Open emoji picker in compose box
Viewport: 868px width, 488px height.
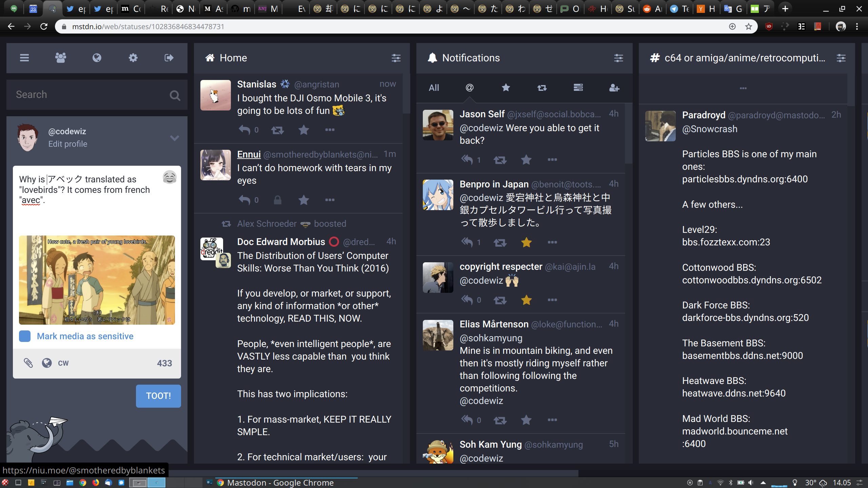(x=170, y=177)
